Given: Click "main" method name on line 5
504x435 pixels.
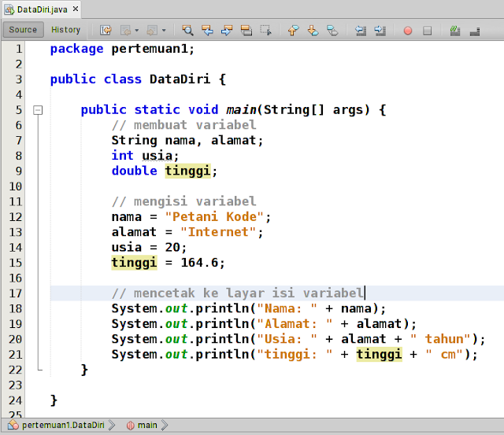Looking at the screenshot, I should tap(241, 110).
